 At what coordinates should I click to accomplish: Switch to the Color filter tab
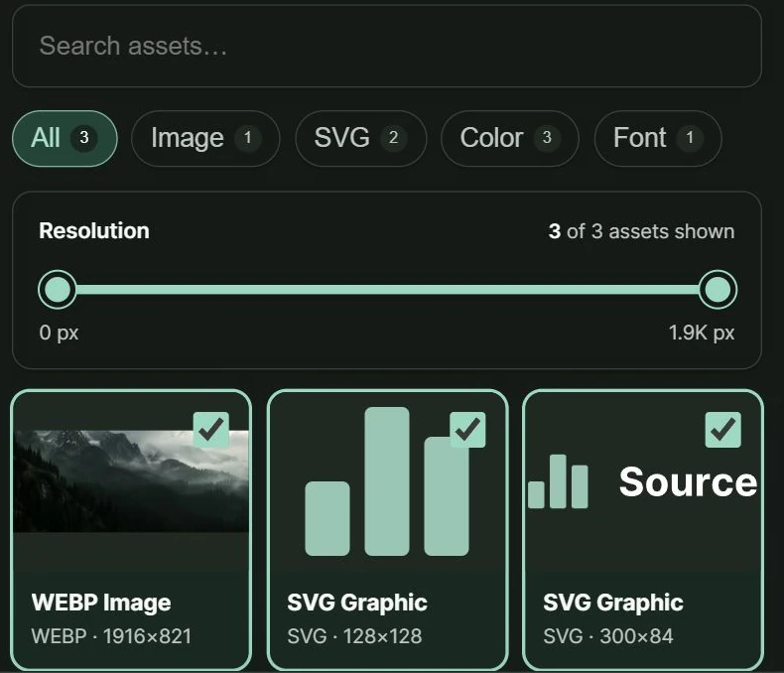509,138
